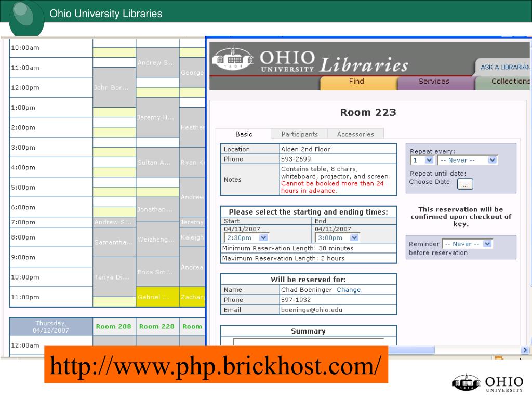This screenshot has height=399, width=532.
Task: Click the Change link beside Chad Boeninger
Action: click(x=349, y=290)
